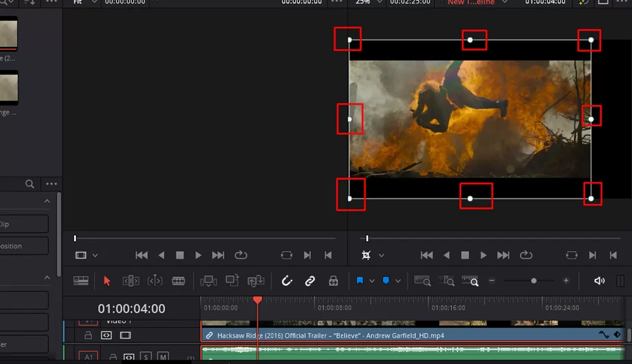Click the Detail Zoom icon
Viewport: 632px width, 364px height.
point(446,281)
